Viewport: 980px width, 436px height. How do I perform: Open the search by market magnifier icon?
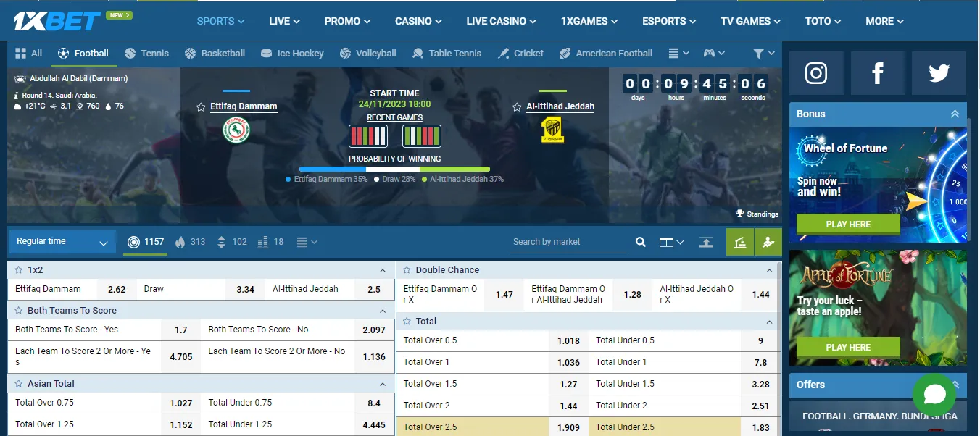(x=640, y=242)
